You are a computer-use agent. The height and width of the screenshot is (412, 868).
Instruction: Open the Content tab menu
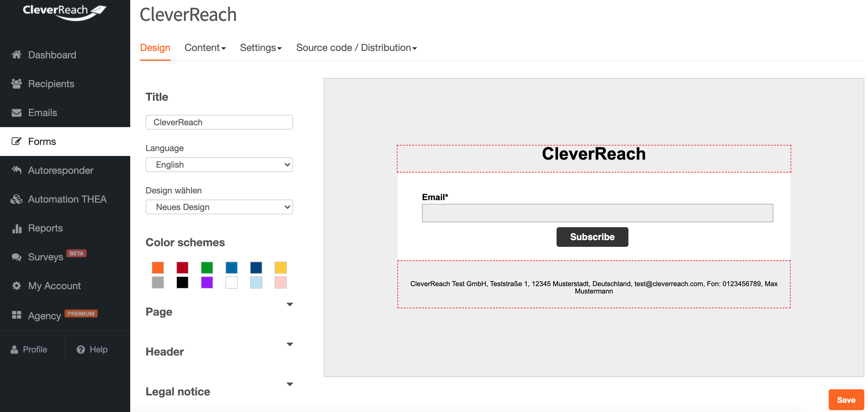205,48
